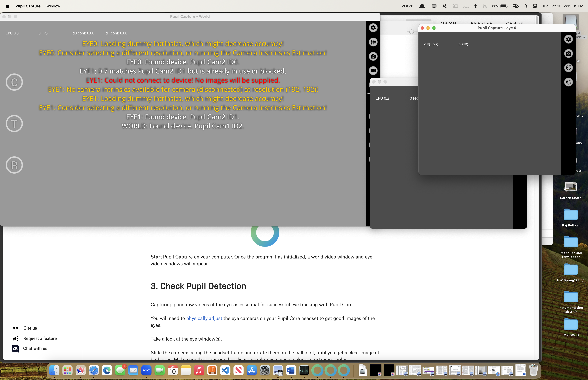
Task: Click the muted sound icon in menu bar
Action: (x=445, y=6)
